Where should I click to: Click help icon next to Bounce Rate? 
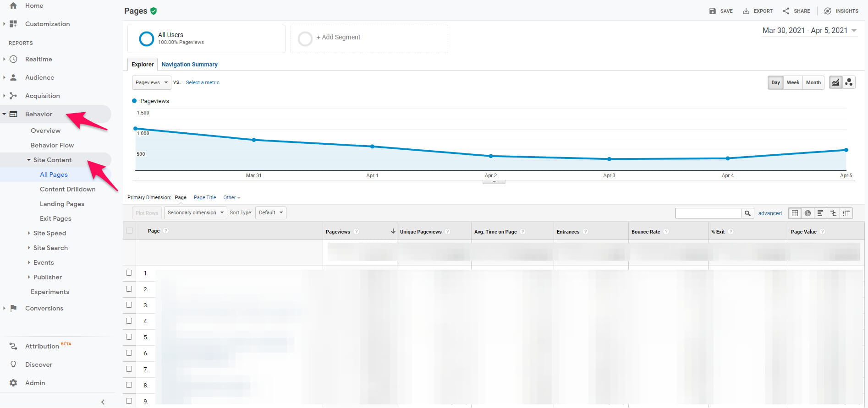pos(666,232)
